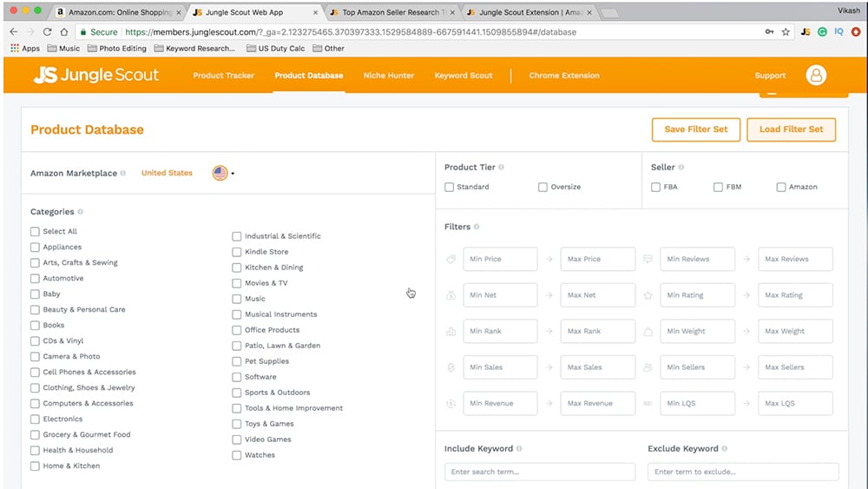Image resolution: width=868 pixels, height=489 pixels.
Task: Click the Max LQS input field
Action: [x=795, y=403]
